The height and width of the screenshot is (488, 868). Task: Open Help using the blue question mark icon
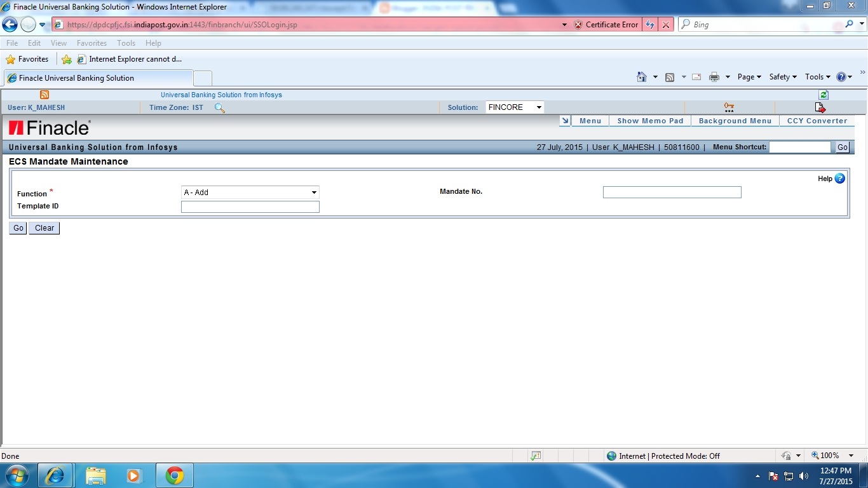coord(839,179)
